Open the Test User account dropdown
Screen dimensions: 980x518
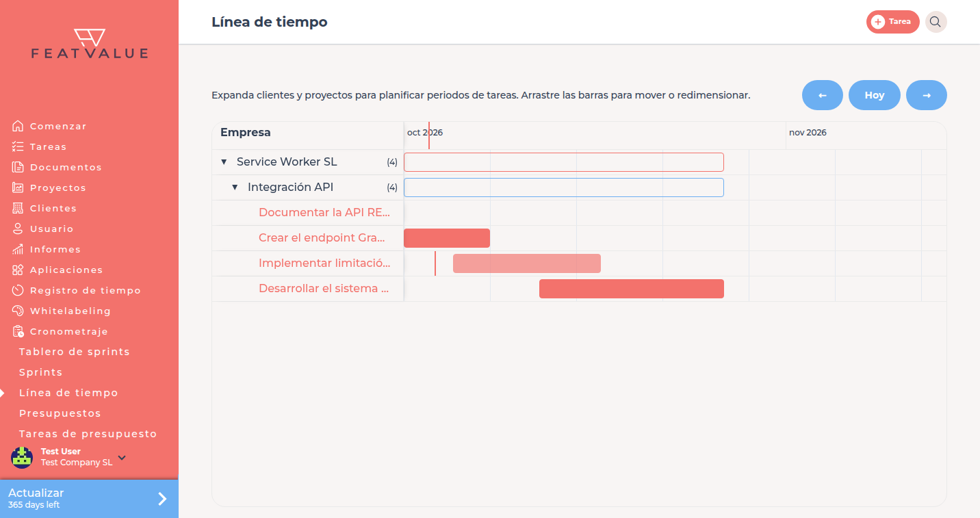point(122,457)
